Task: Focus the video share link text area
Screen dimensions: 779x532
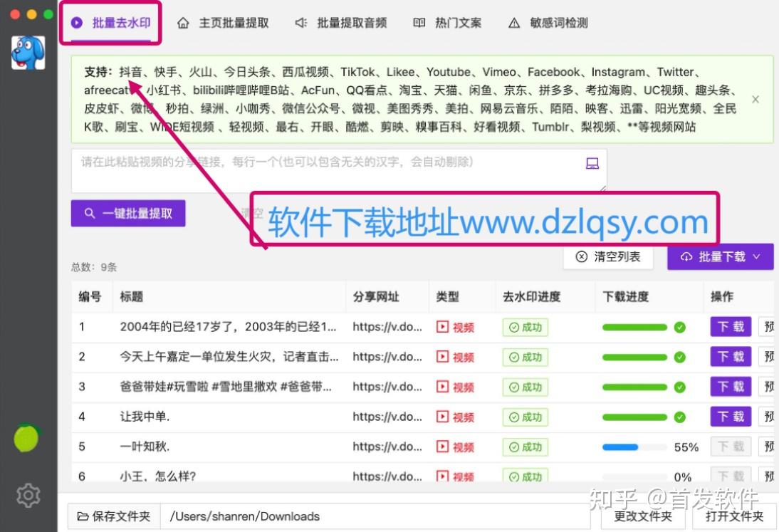Action: click(x=339, y=170)
